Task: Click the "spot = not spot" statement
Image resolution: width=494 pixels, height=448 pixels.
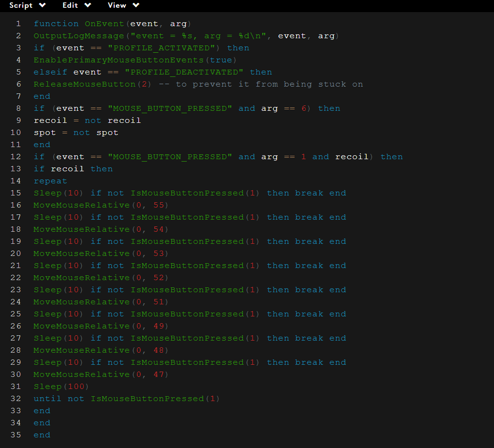Action: 76,133
